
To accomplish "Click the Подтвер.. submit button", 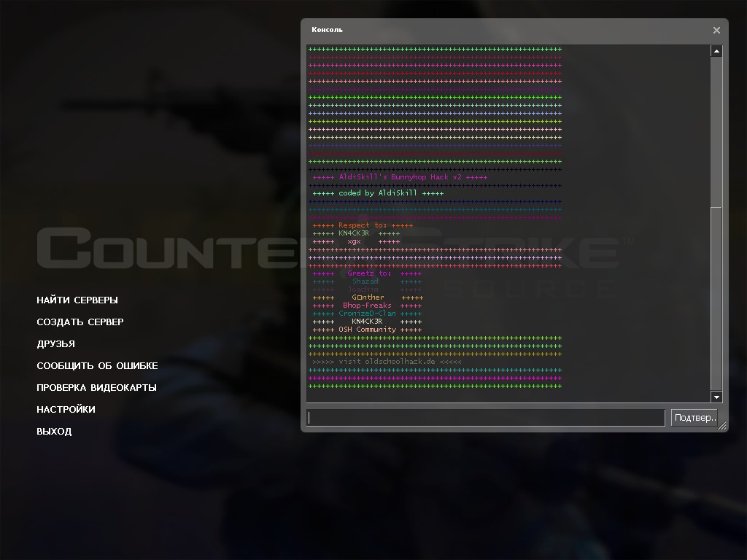I will tap(694, 418).
